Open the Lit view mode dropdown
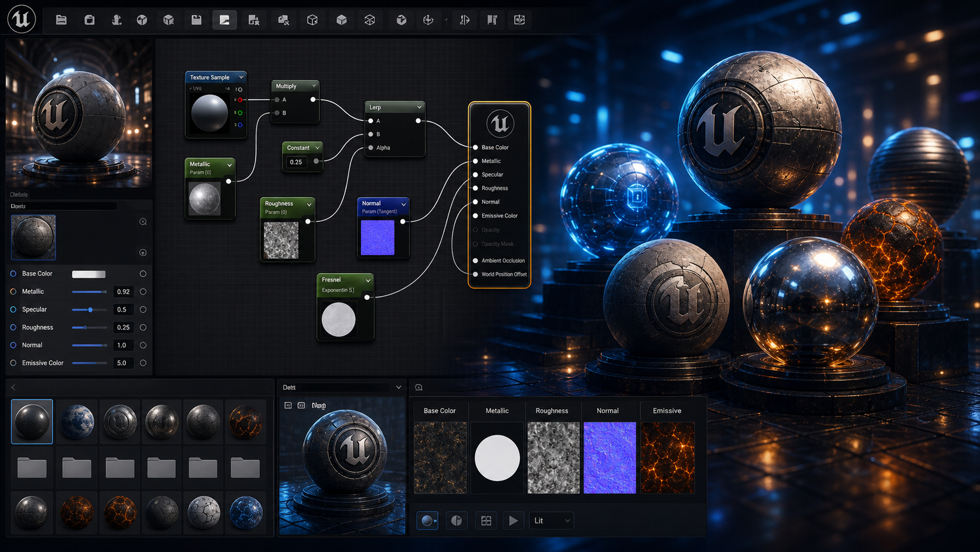Image resolution: width=980 pixels, height=552 pixels. (551, 520)
